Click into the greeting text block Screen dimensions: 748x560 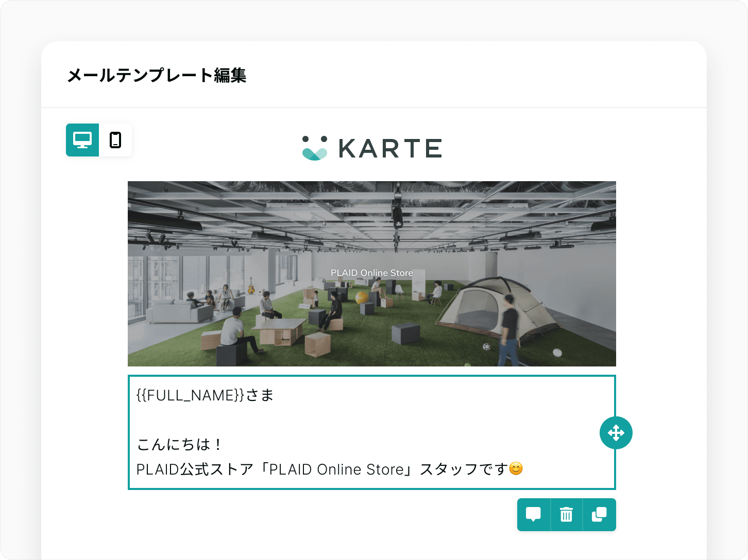click(x=372, y=432)
